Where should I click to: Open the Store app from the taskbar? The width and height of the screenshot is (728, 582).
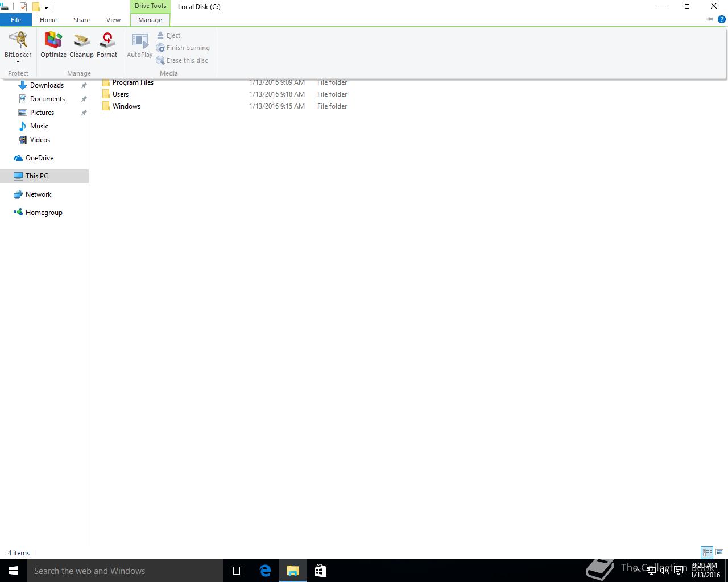pyautogui.click(x=320, y=571)
